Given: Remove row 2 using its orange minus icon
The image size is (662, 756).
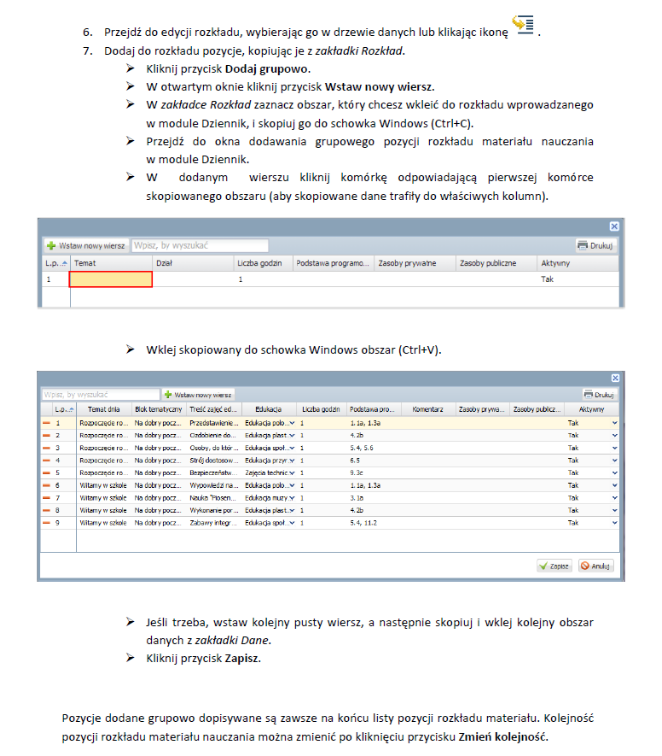Looking at the screenshot, I should tap(46, 435).
